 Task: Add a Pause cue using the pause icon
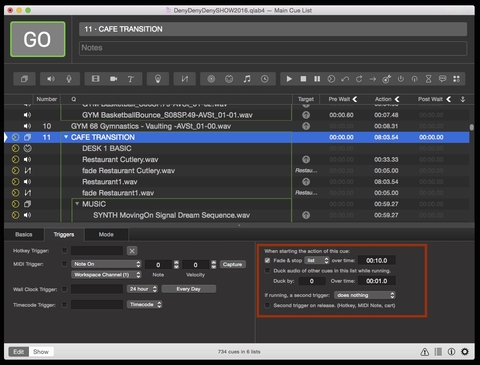click(x=317, y=79)
